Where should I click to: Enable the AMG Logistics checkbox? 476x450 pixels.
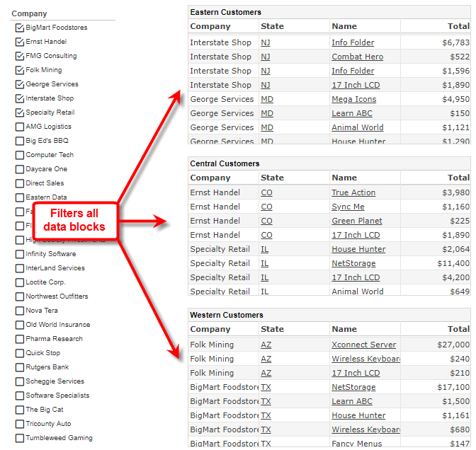19,127
